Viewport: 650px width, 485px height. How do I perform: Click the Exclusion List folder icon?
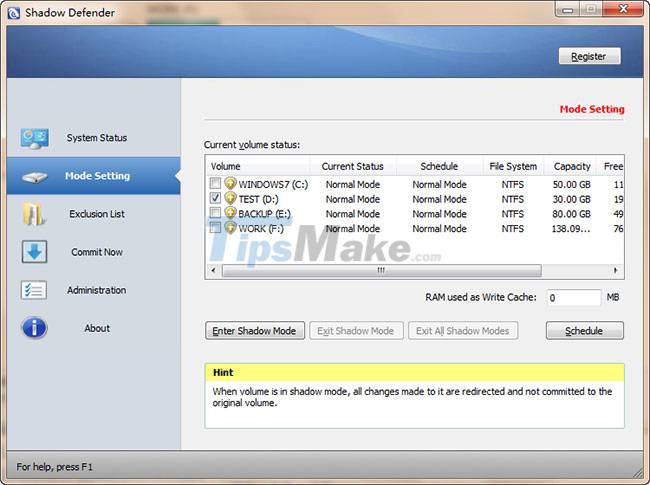34,214
